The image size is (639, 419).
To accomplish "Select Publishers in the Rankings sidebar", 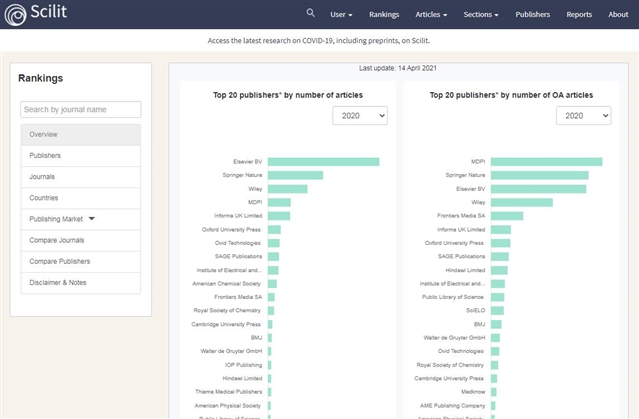I will tap(81, 156).
